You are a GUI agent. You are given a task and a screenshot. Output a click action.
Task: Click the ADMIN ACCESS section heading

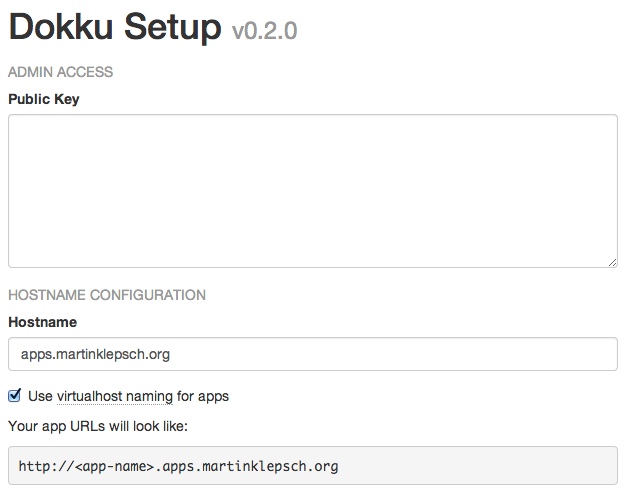pos(61,72)
